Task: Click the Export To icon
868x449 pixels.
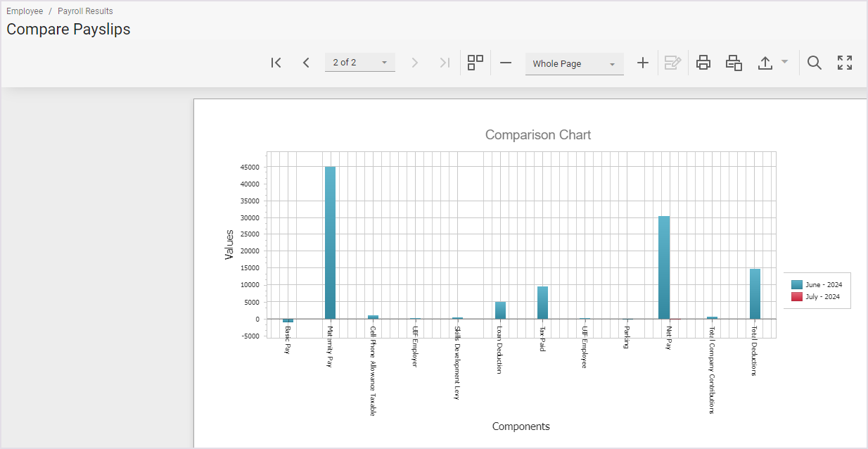Action: tap(765, 63)
